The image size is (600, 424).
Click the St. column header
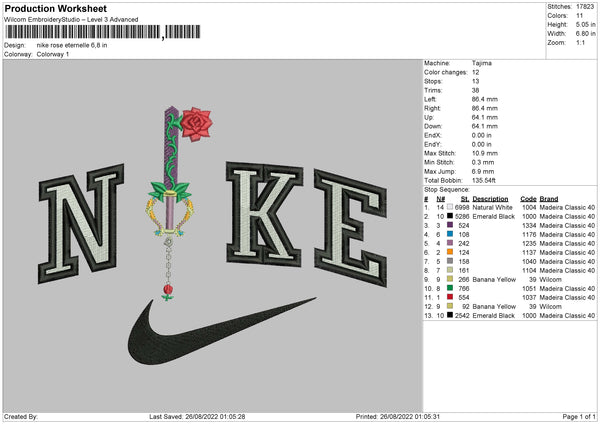465,199
